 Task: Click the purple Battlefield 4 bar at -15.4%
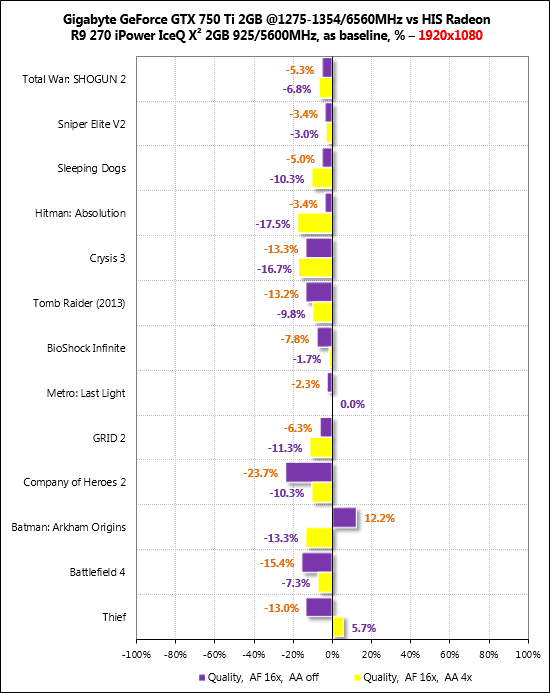(317, 563)
